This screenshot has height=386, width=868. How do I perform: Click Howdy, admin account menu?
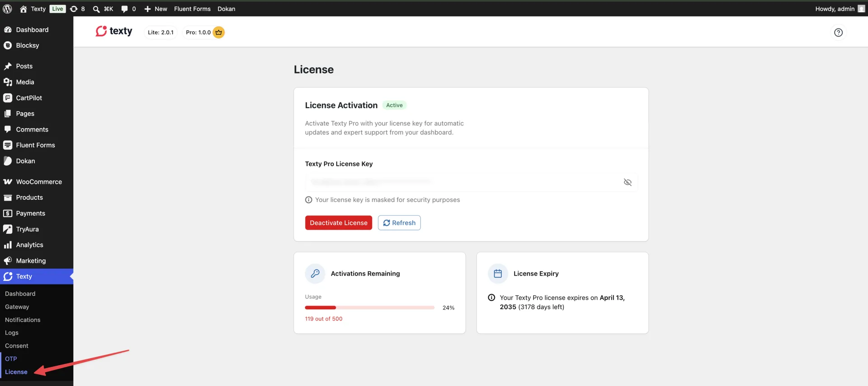coord(840,9)
